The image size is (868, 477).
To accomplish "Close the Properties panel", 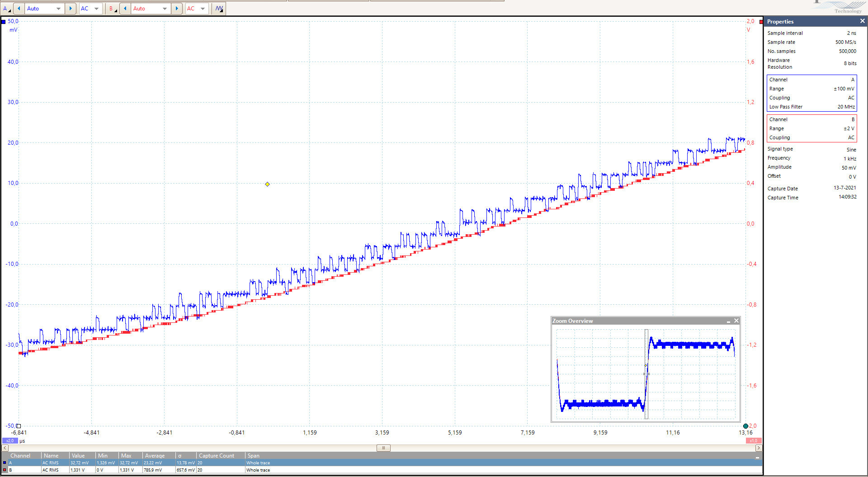I will 862,21.
